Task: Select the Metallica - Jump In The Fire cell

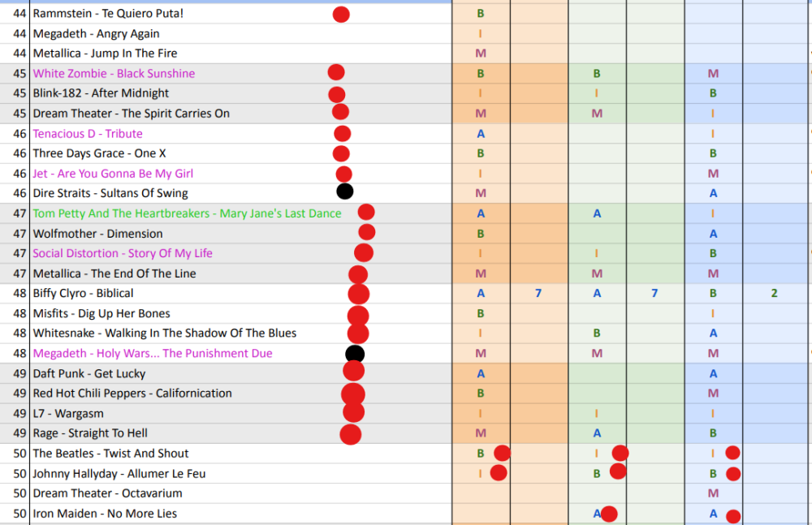Action: click(x=105, y=54)
